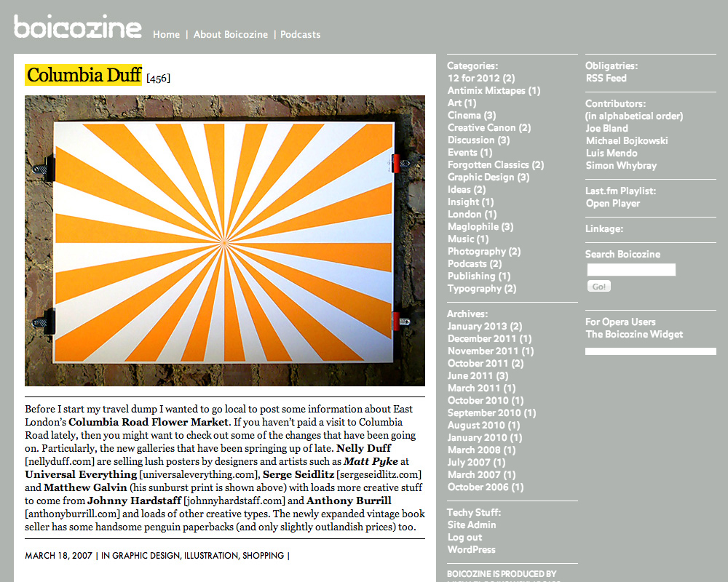
Task: Click the post date March 18, 2007
Action: (58, 556)
